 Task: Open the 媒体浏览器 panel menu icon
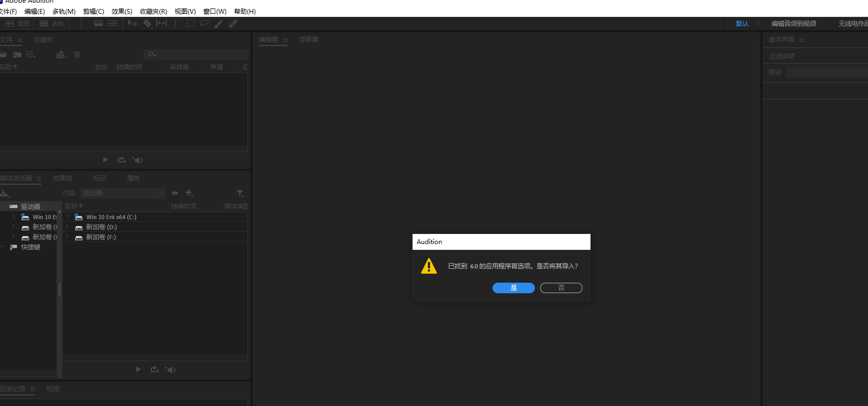click(39, 178)
